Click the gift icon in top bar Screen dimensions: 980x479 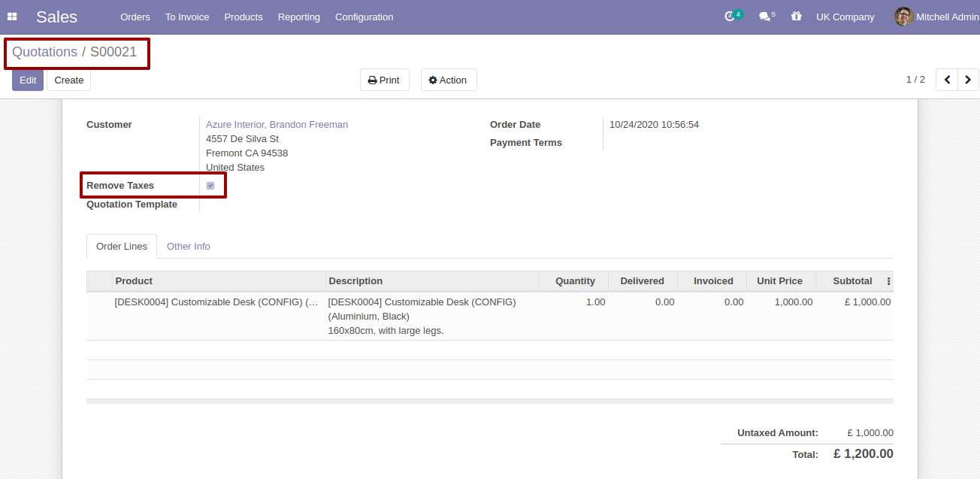tap(796, 16)
